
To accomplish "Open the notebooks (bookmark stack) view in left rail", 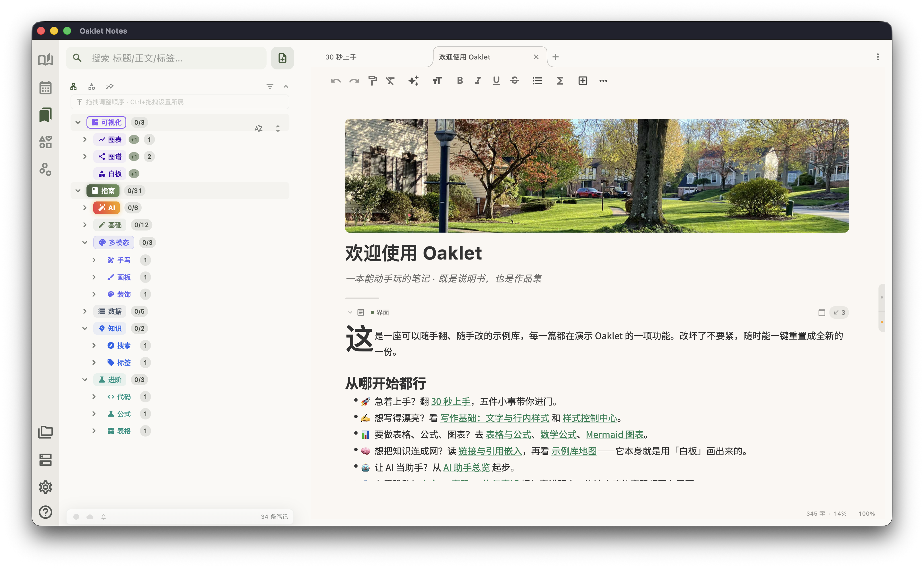I will click(x=46, y=115).
